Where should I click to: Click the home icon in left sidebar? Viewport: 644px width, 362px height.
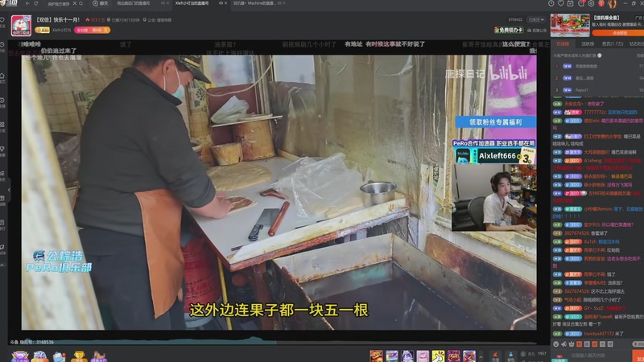2,77
